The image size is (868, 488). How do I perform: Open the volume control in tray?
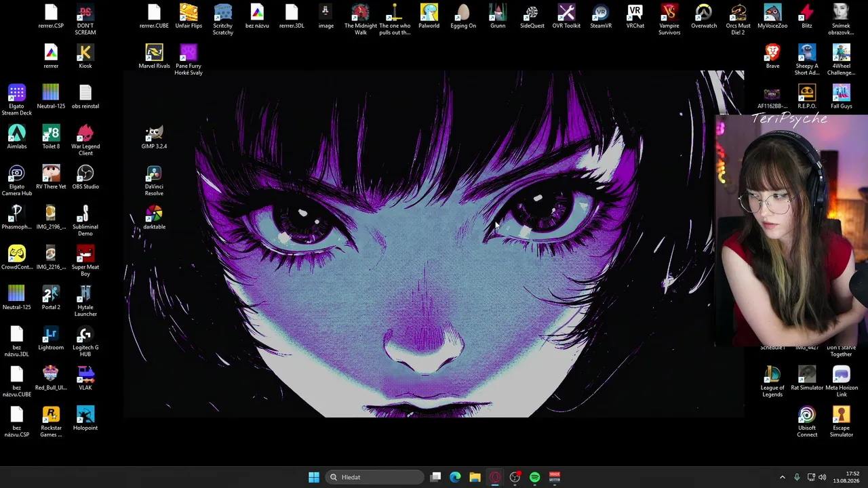pos(822,477)
